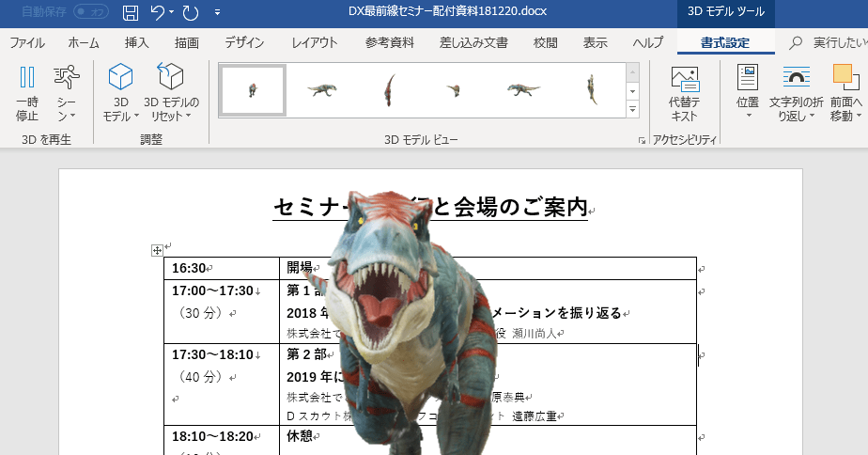The height and width of the screenshot is (455, 868).
Task: Open 文字列の折り返し wrap text dropdown
Action: [x=796, y=93]
